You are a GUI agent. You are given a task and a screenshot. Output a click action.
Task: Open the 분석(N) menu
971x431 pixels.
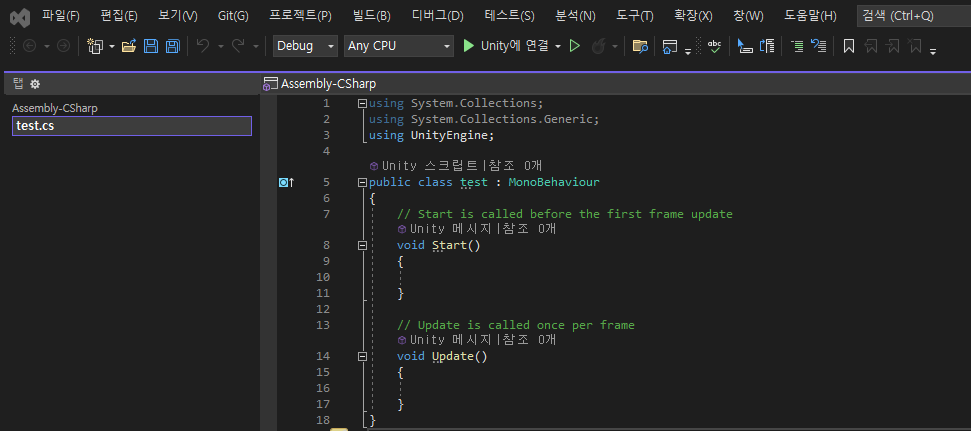(x=576, y=16)
